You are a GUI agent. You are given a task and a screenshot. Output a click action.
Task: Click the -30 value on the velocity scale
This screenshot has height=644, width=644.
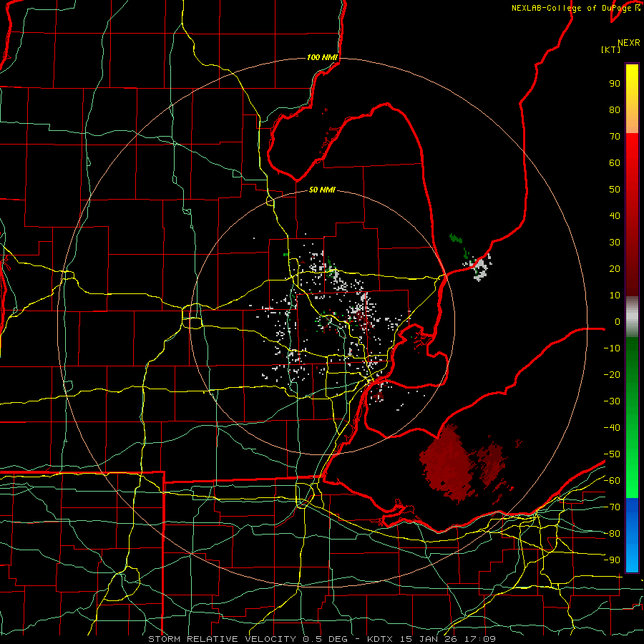pos(612,401)
